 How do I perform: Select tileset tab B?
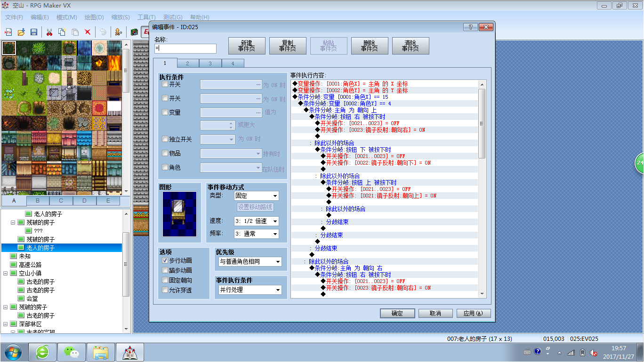[38, 201]
